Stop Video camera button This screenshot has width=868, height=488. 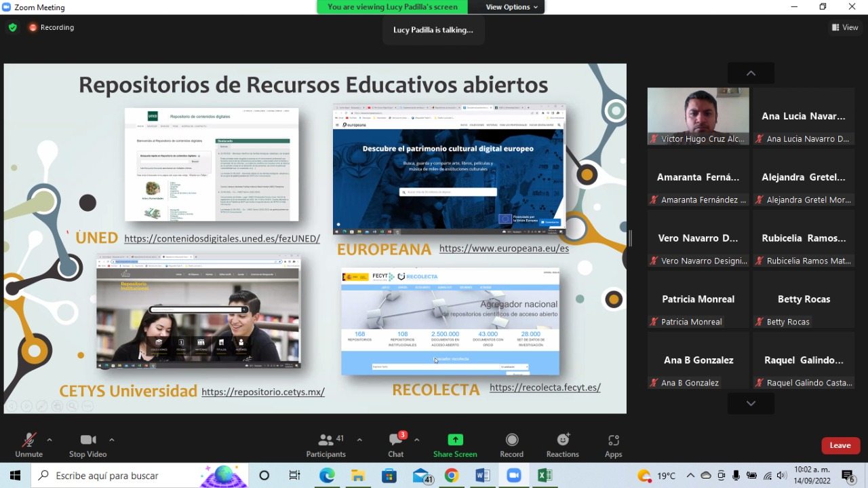coord(87,445)
